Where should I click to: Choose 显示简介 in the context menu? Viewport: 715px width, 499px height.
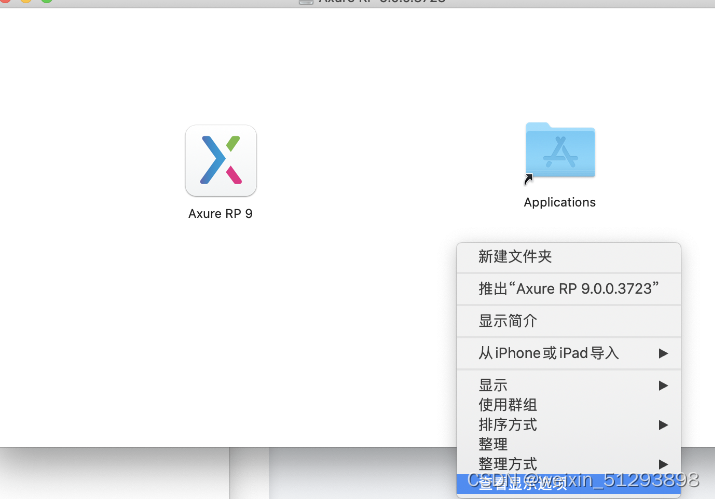point(569,321)
